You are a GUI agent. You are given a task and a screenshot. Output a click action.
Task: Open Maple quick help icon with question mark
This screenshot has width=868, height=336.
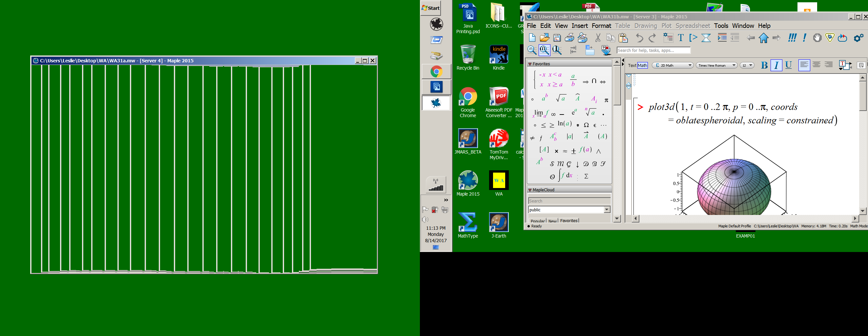point(606,50)
